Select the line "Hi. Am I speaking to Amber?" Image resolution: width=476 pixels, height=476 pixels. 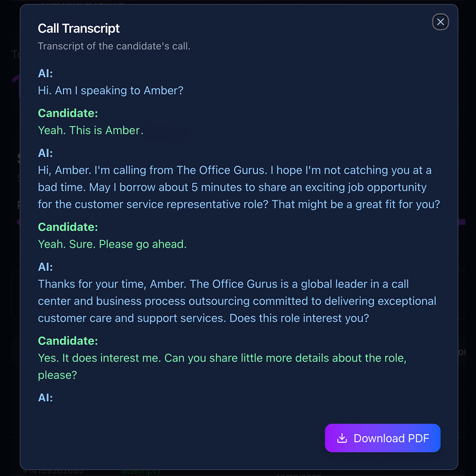point(111,90)
